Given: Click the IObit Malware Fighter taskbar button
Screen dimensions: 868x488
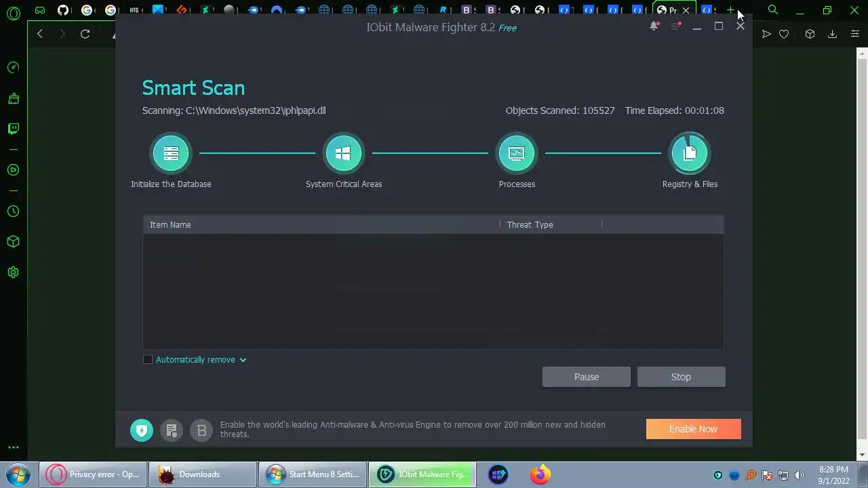Looking at the screenshot, I should pos(422,474).
